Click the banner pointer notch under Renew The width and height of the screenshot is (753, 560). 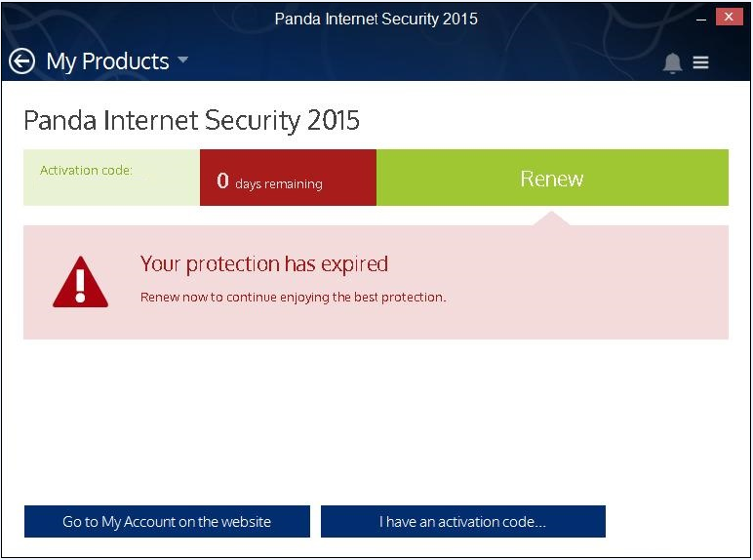[x=551, y=219]
